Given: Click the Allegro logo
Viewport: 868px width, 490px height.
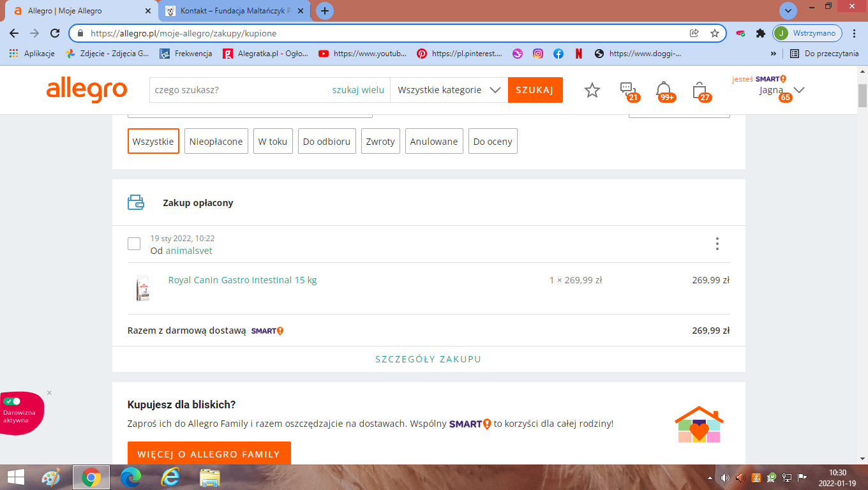Looking at the screenshot, I should (87, 90).
